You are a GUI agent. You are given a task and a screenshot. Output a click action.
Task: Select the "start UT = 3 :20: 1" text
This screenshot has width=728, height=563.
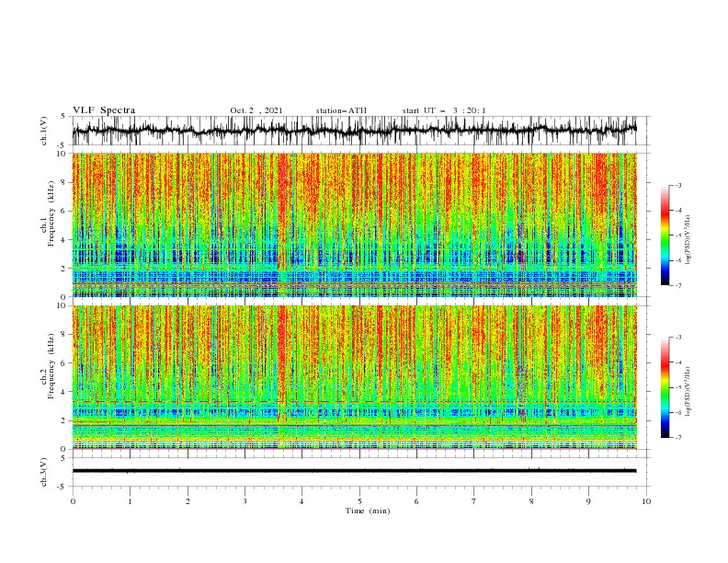tap(444, 110)
